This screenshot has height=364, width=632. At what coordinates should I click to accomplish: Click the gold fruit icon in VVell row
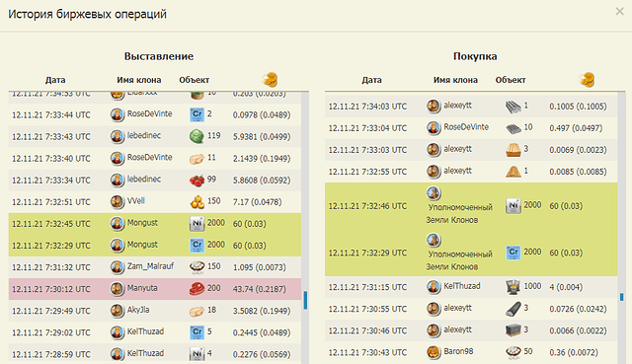click(197, 202)
